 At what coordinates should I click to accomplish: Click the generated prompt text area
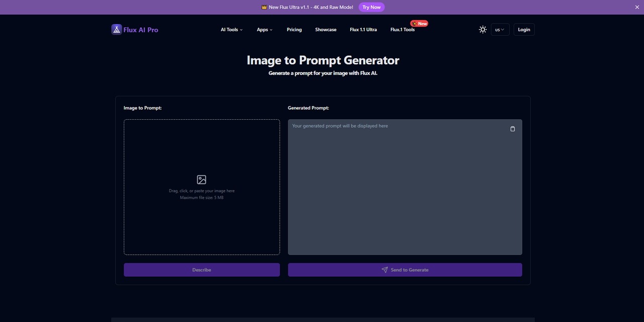[405, 187]
